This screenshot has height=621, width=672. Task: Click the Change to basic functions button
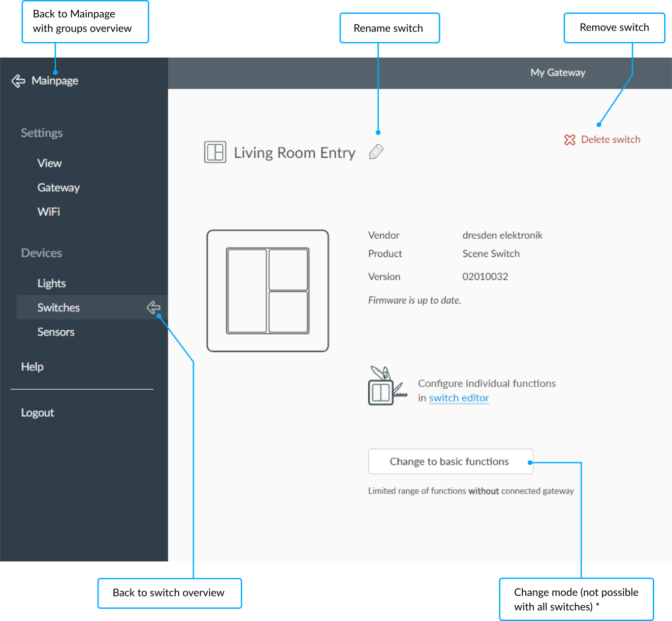450,462
